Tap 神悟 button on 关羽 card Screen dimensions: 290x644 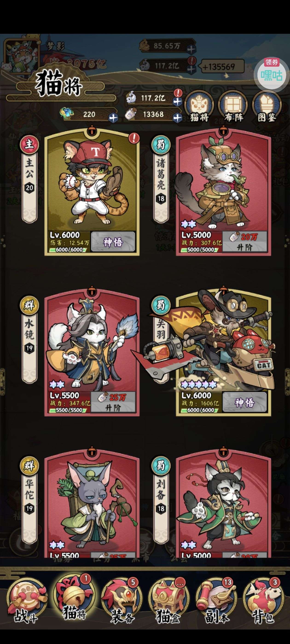(x=244, y=402)
